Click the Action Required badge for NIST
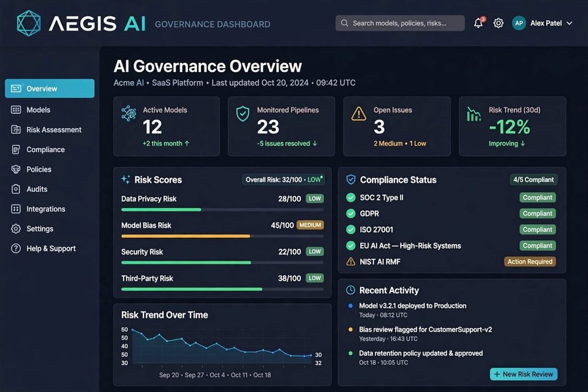588x392 pixels. [x=530, y=262]
